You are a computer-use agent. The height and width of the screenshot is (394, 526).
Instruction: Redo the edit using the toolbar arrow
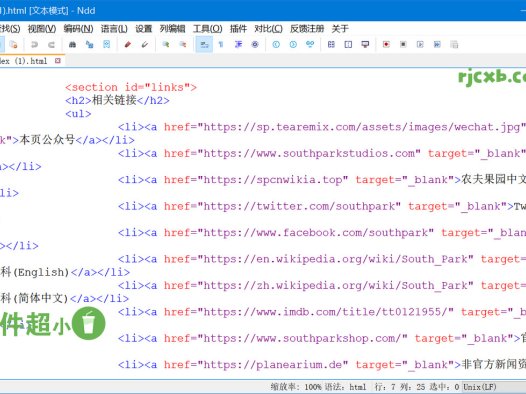51,45
